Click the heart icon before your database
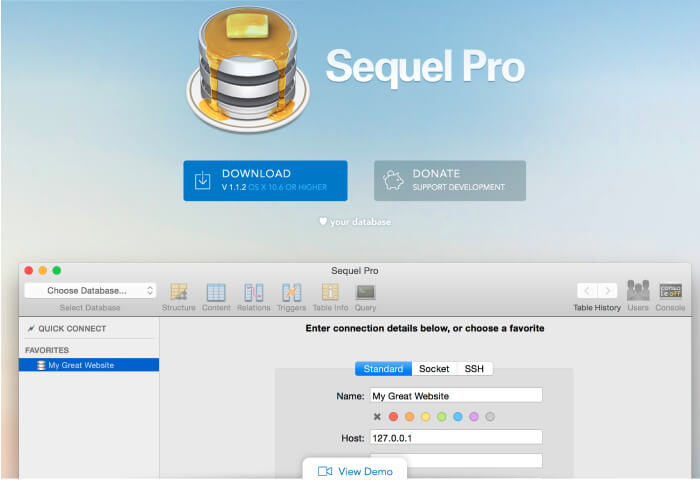Image resolution: width=700 pixels, height=480 pixels. (323, 221)
